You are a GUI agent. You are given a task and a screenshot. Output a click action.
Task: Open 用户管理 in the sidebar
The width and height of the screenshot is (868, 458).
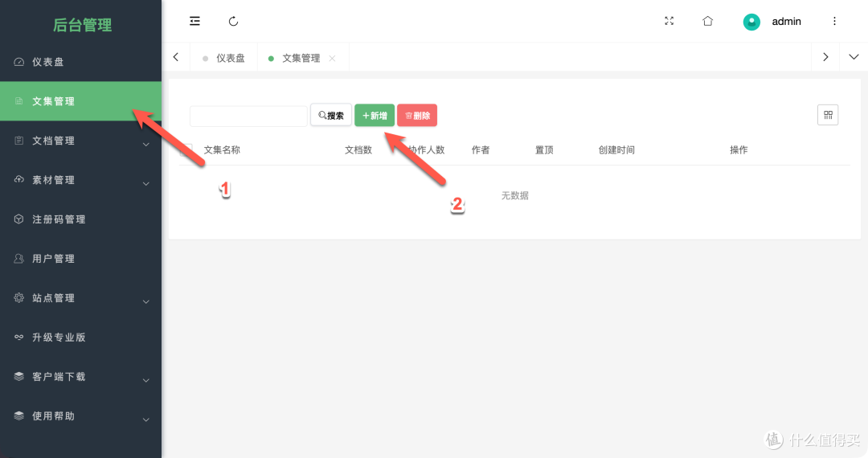[x=81, y=258]
